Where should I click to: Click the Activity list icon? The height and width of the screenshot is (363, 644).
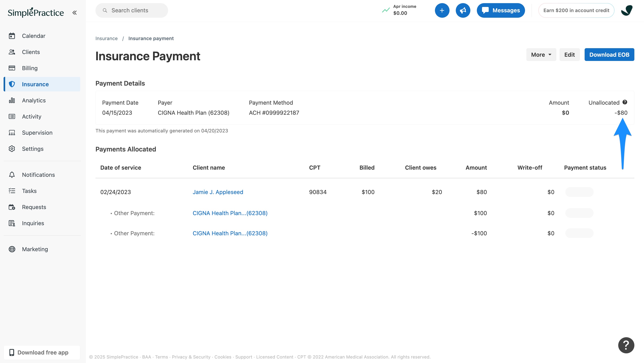(12, 117)
